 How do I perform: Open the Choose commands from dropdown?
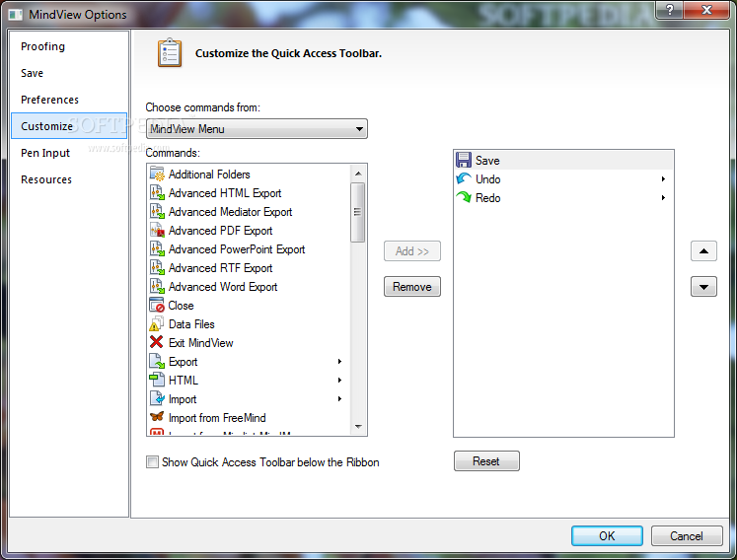coord(257,129)
